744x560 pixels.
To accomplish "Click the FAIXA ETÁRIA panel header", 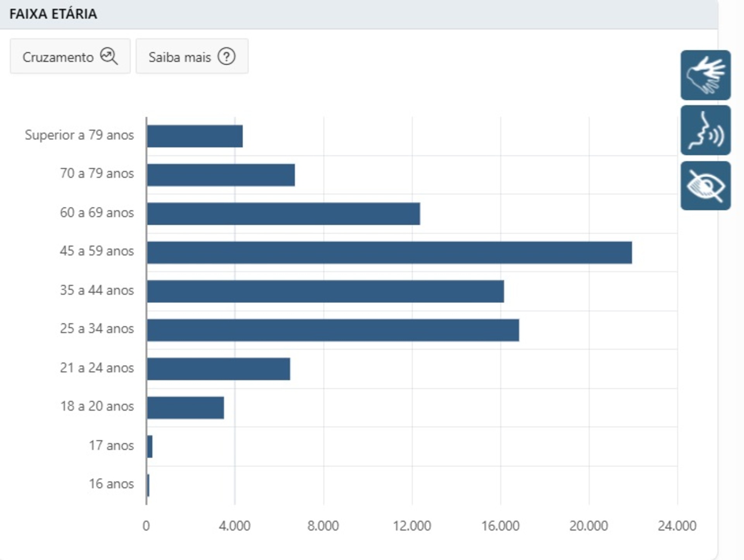I will [x=53, y=14].
